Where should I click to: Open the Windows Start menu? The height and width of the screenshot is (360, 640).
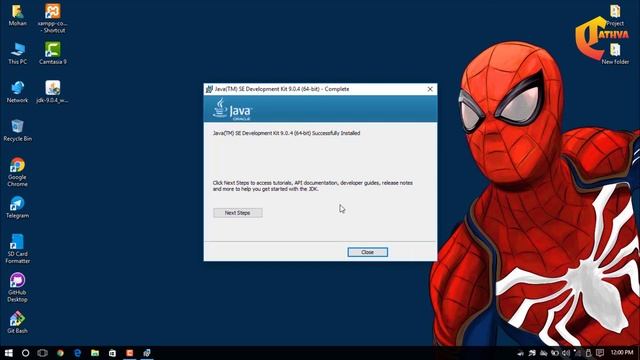(9, 353)
